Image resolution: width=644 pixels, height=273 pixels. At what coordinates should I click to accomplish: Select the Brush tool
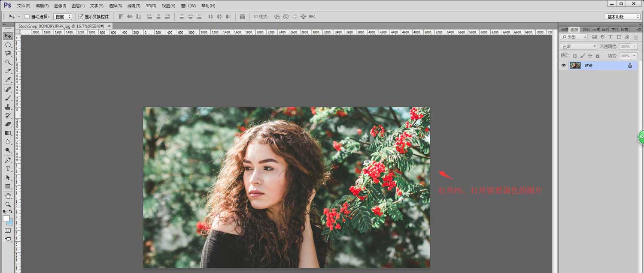point(8,98)
